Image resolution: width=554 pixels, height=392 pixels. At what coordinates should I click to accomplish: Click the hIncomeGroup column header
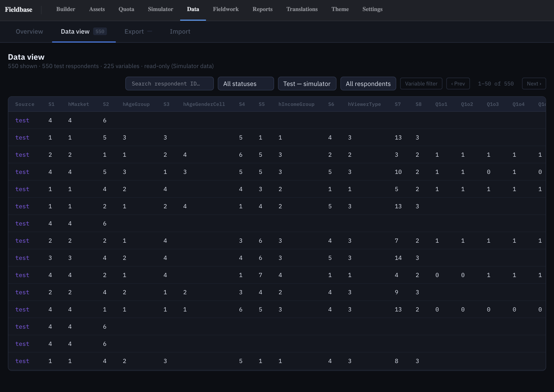296,104
